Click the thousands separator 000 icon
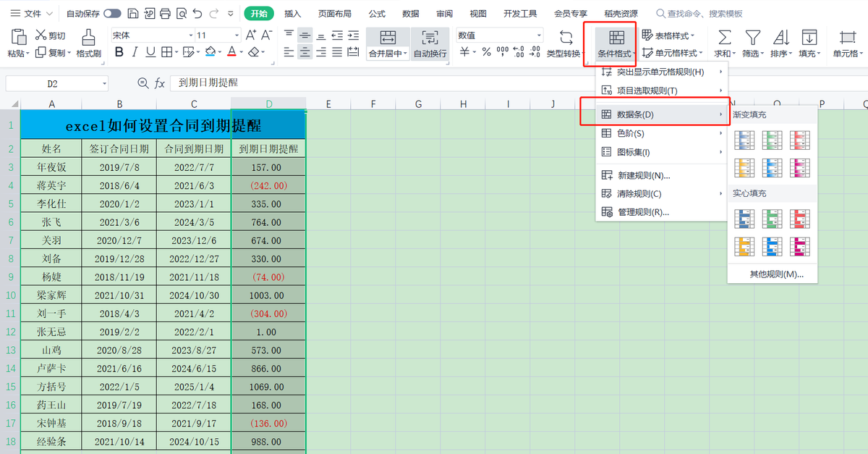 click(x=502, y=52)
